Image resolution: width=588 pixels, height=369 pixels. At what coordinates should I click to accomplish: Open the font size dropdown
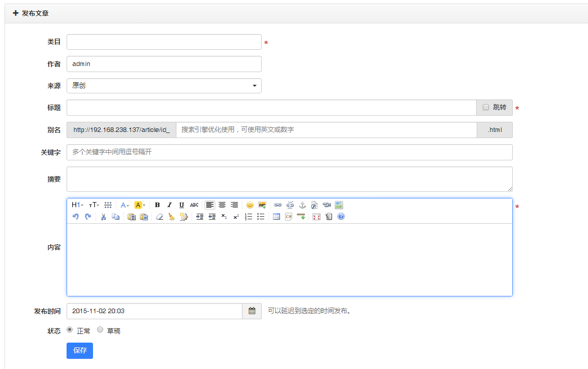click(94, 205)
